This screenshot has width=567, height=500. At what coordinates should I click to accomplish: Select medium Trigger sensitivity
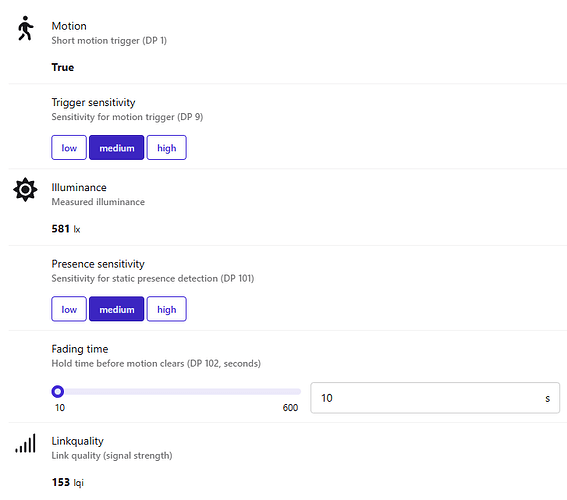[116, 148]
